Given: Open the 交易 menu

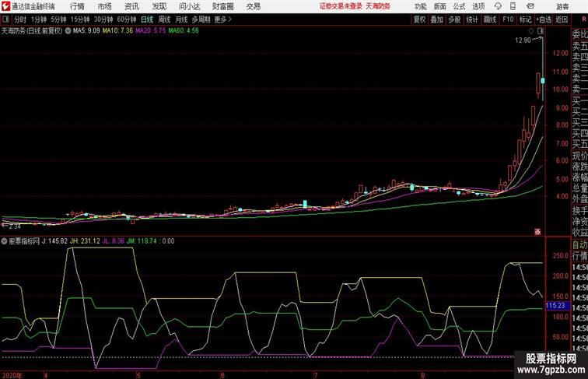Looking at the screenshot, I should 254,6.
